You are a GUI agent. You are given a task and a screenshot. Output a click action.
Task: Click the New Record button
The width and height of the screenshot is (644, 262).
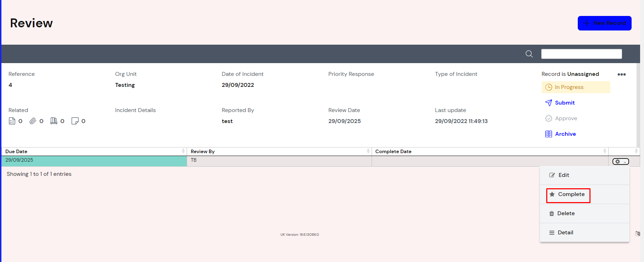[x=604, y=23]
